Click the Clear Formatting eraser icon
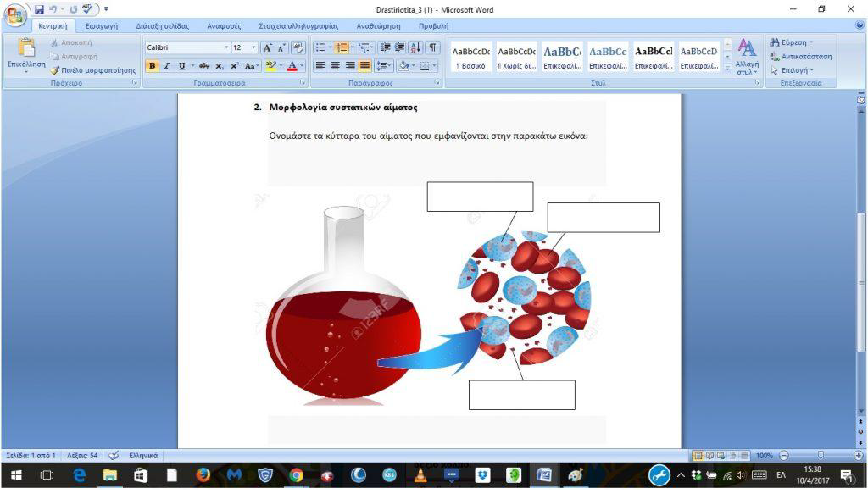The height and width of the screenshot is (499, 868). tap(298, 47)
